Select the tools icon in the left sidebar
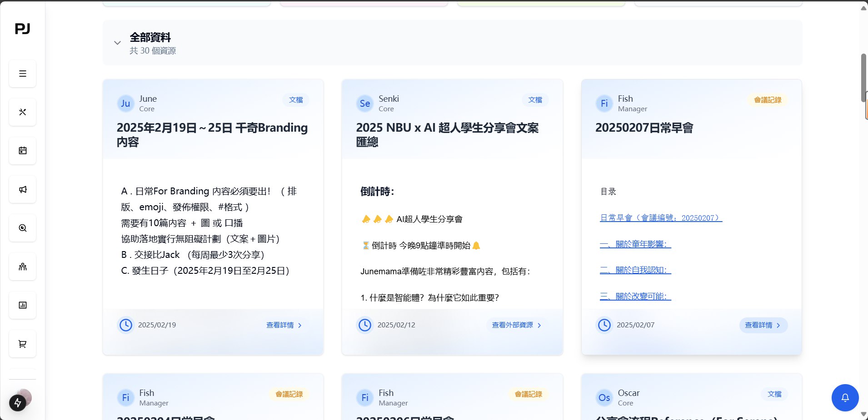The width and height of the screenshot is (868, 420). (x=22, y=112)
